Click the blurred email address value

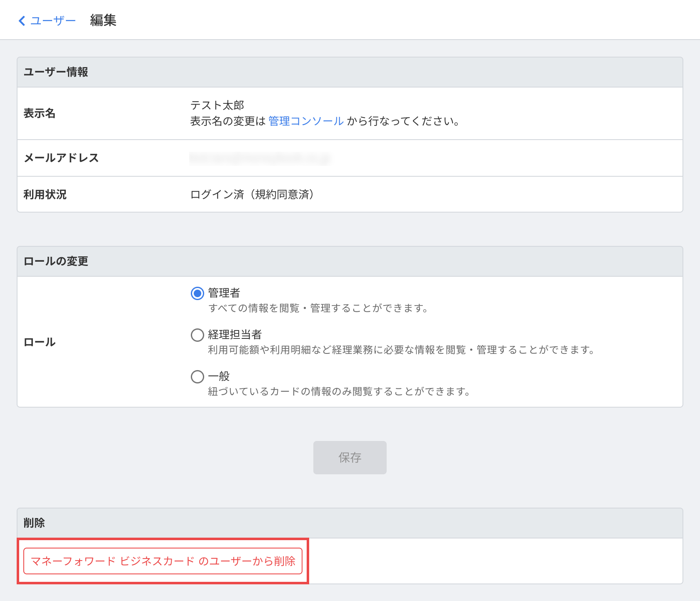point(260,158)
